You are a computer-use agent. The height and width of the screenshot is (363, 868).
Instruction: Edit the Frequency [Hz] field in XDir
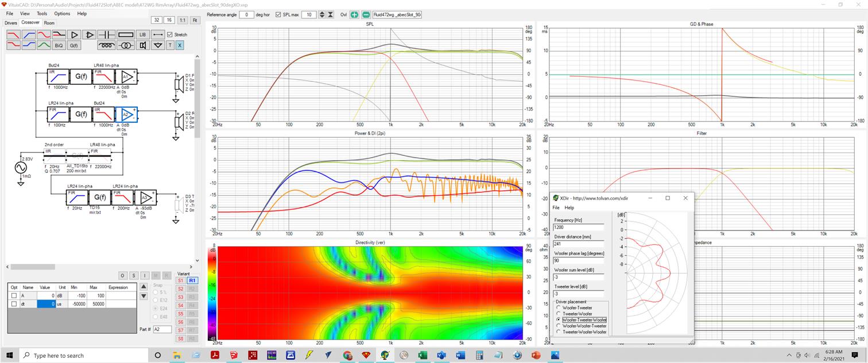(578, 227)
